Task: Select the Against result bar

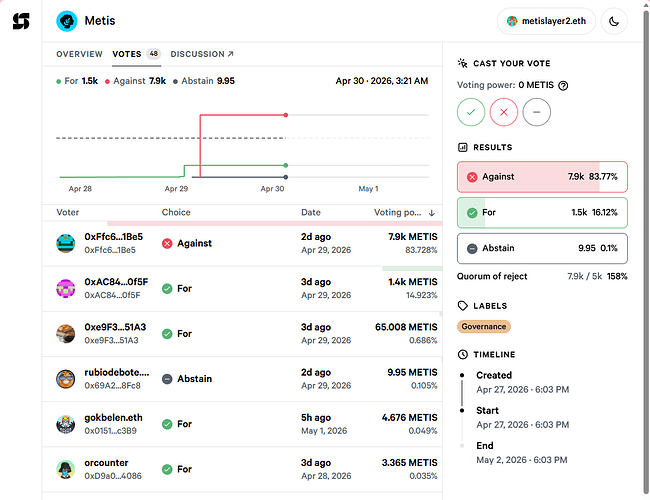Action: 542,177
